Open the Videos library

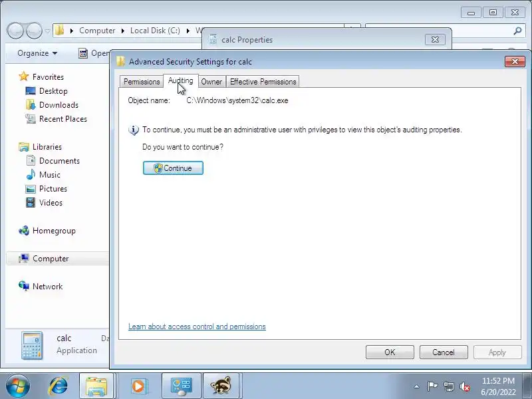(51, 203)
